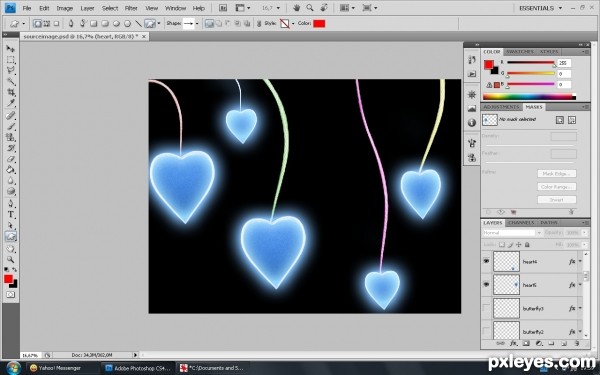Open the ESSENTIALS workspace dropdown
This screenshot has width=600, height=375.
click(541, 8)
